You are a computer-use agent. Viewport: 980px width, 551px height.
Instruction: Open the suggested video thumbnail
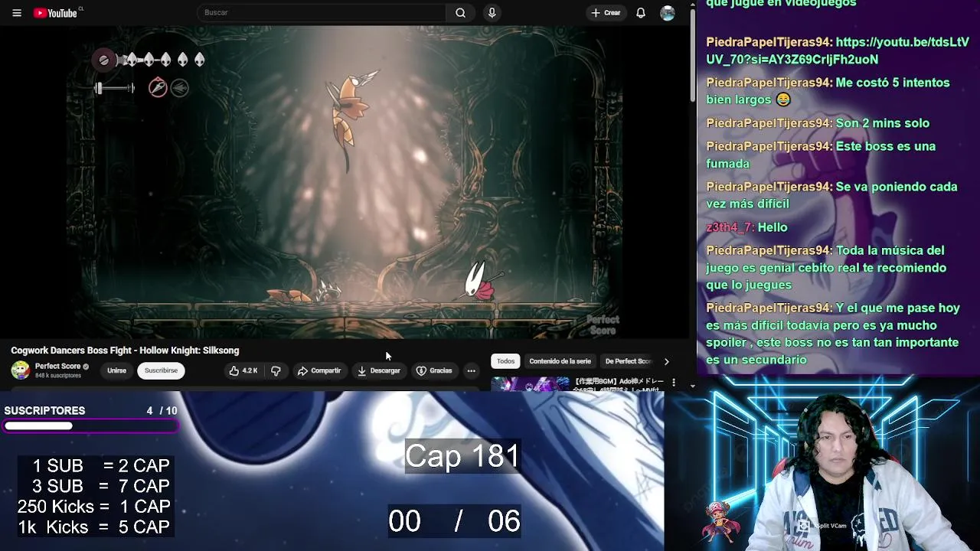point(531,383)
